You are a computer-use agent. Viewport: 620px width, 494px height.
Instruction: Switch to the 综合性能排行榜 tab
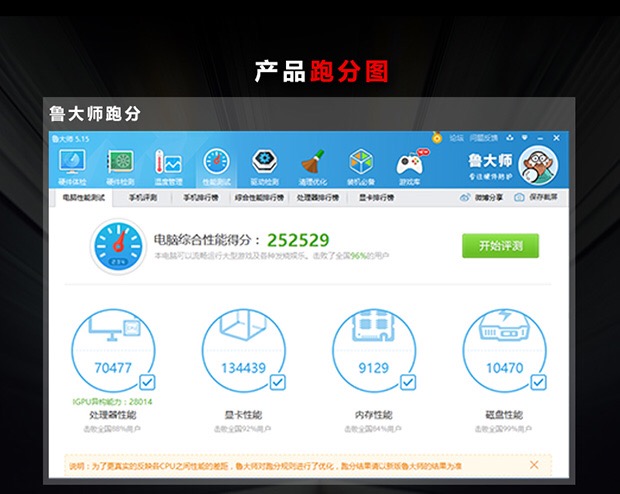259,197
